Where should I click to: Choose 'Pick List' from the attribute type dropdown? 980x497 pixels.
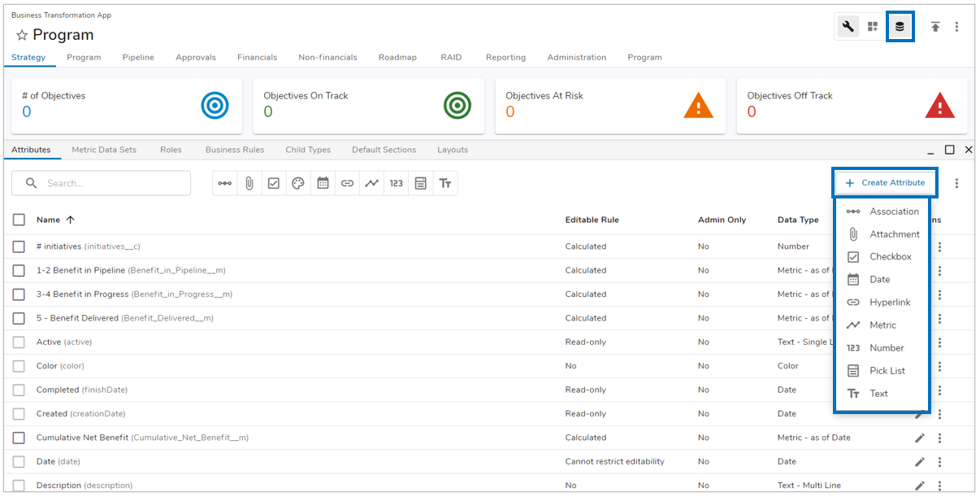click(887, 370)
